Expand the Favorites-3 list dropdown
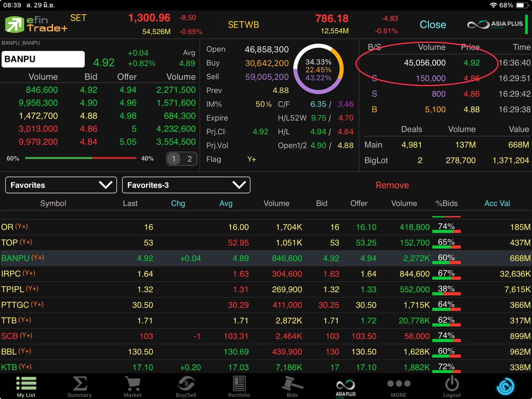 186,185
